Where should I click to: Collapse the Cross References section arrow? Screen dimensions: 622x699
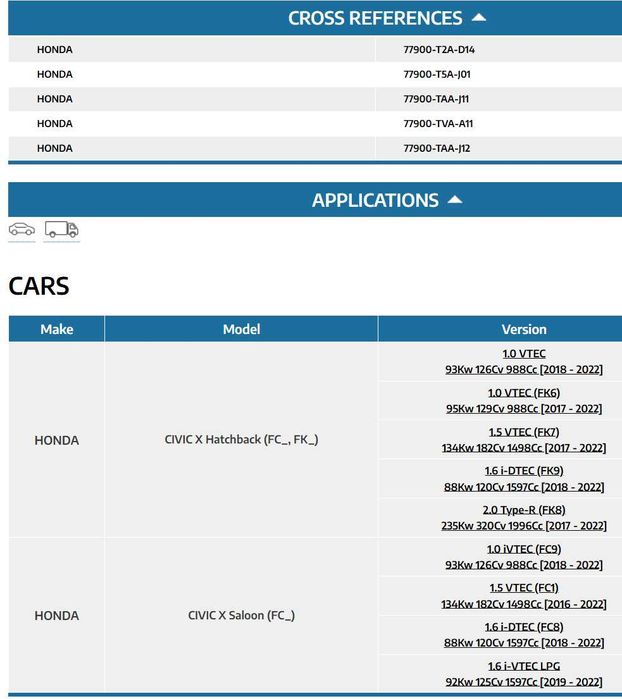pos(479,17)
